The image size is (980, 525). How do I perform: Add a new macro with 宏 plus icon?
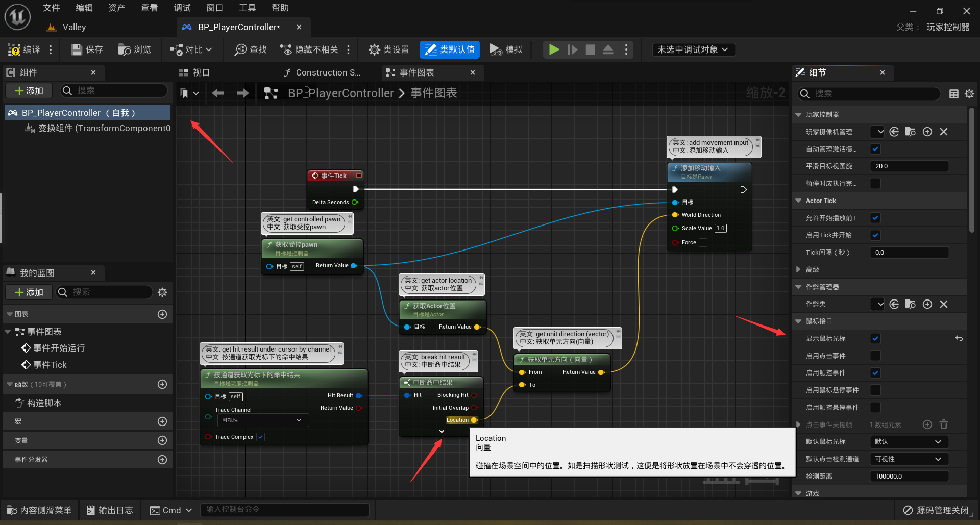click(x=162, y=421)
